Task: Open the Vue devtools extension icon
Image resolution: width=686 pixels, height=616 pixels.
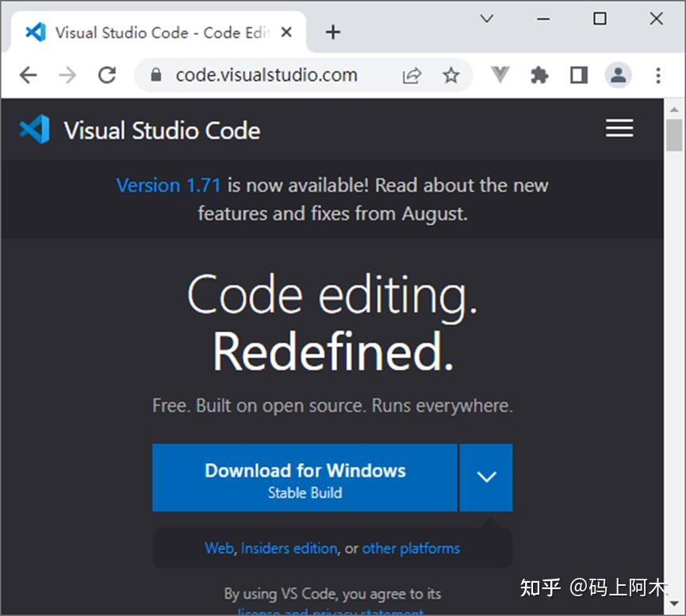Action: click(x=500, y=75)
